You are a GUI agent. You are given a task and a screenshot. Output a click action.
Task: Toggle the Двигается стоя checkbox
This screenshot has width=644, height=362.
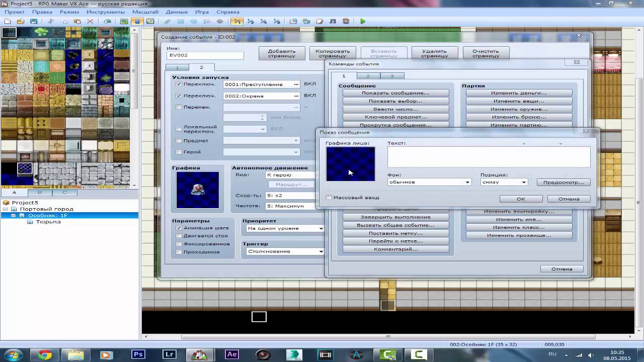[179, 236]
